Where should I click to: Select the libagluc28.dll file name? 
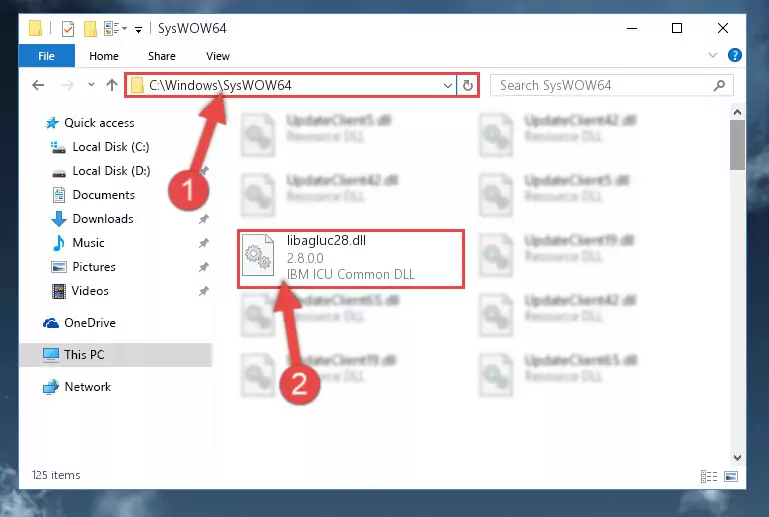[326, 240]
